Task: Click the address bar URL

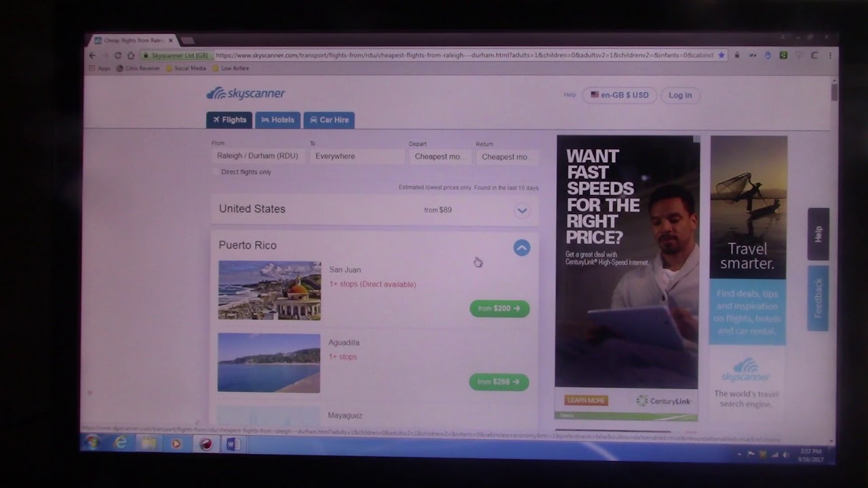Action: click(465, 55)
